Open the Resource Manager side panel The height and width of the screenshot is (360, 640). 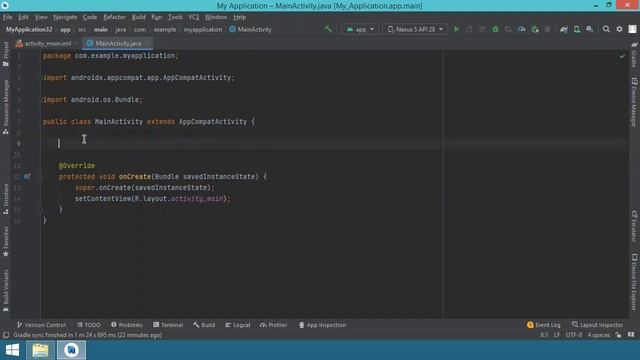[6, 107]
